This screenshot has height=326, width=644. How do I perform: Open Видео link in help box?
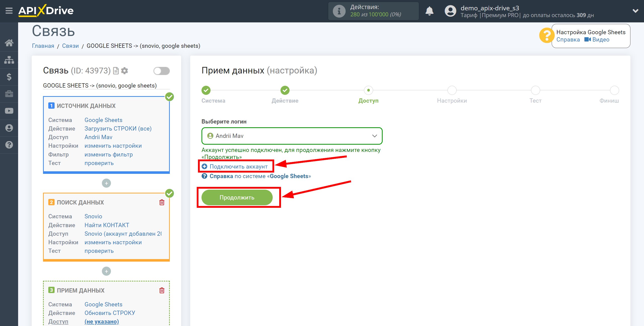pyautogui.click(x=597, y=39)
